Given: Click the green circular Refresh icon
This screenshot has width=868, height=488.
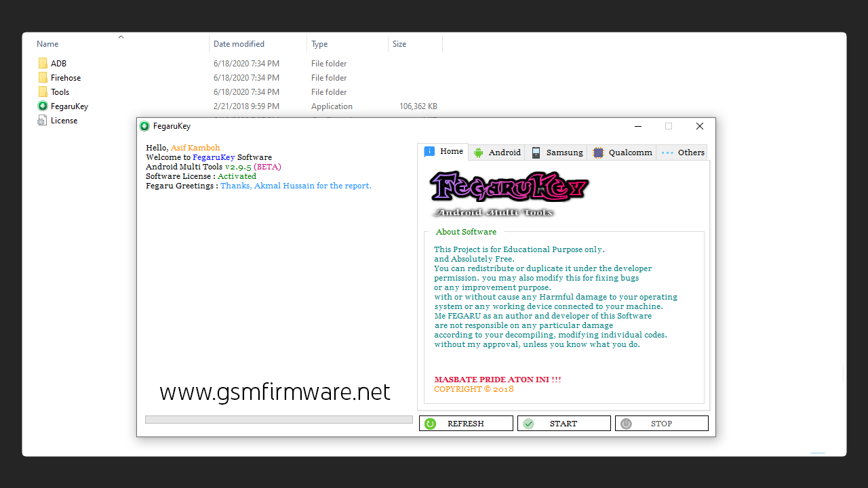Looking at the screenshot, I should (x=430, y=423).
